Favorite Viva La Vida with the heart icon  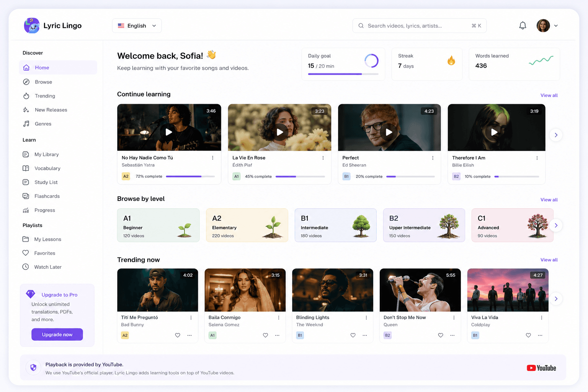(528, 335)
